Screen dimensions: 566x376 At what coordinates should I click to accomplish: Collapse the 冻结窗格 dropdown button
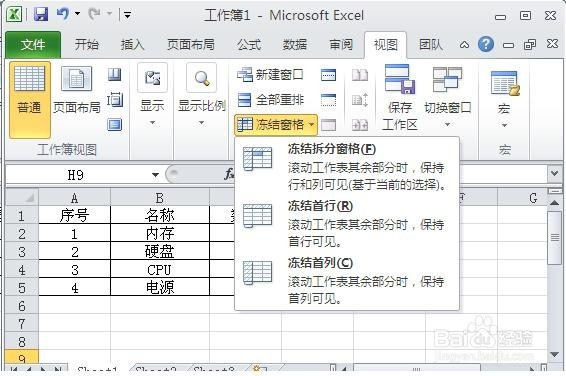(276, 125)
